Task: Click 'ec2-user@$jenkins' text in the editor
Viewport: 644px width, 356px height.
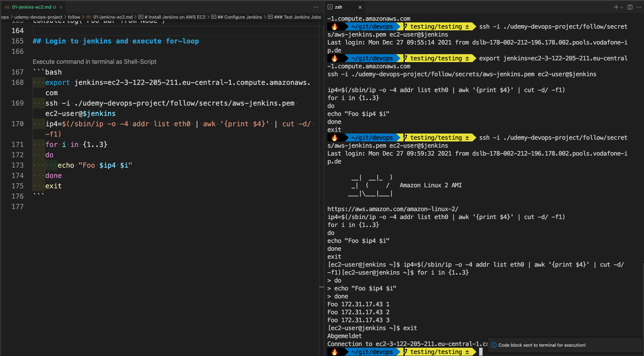Action: (x=80, y=113)
